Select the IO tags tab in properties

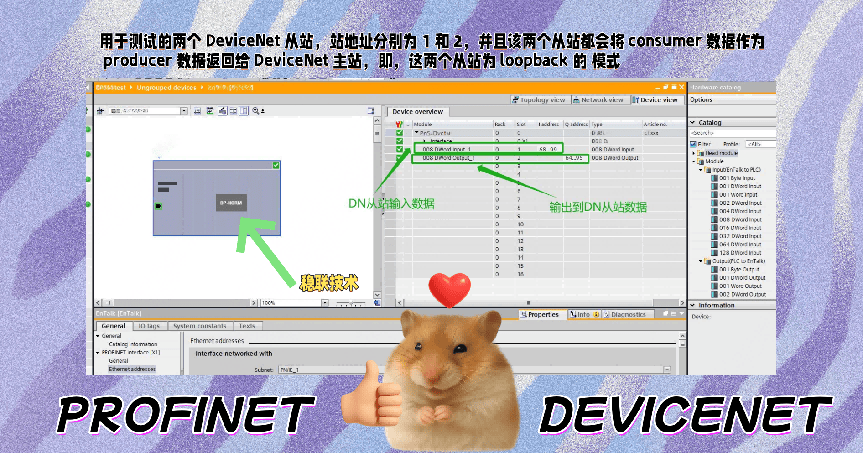[x=149, y=326]
